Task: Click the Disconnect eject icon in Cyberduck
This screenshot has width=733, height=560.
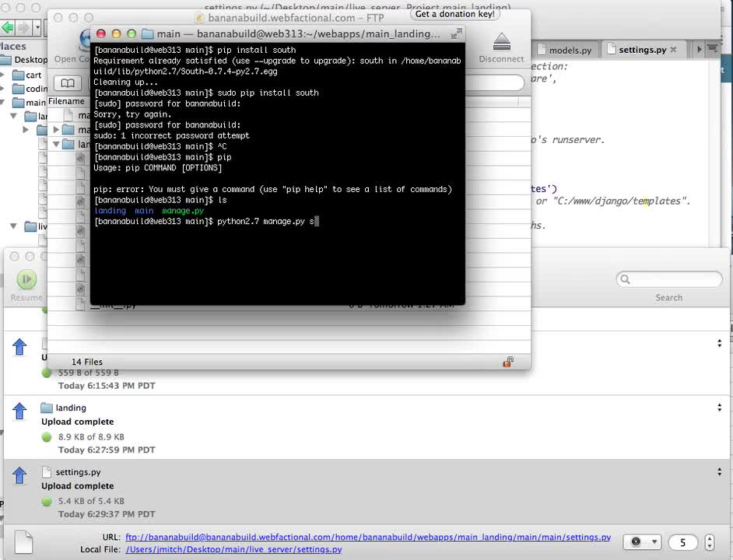Action: pyautogui.click(x=502, y=41)
